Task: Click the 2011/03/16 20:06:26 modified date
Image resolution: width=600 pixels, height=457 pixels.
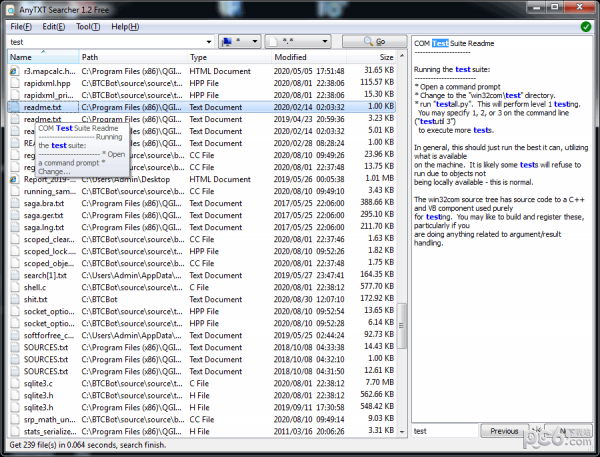Action: 309,431
